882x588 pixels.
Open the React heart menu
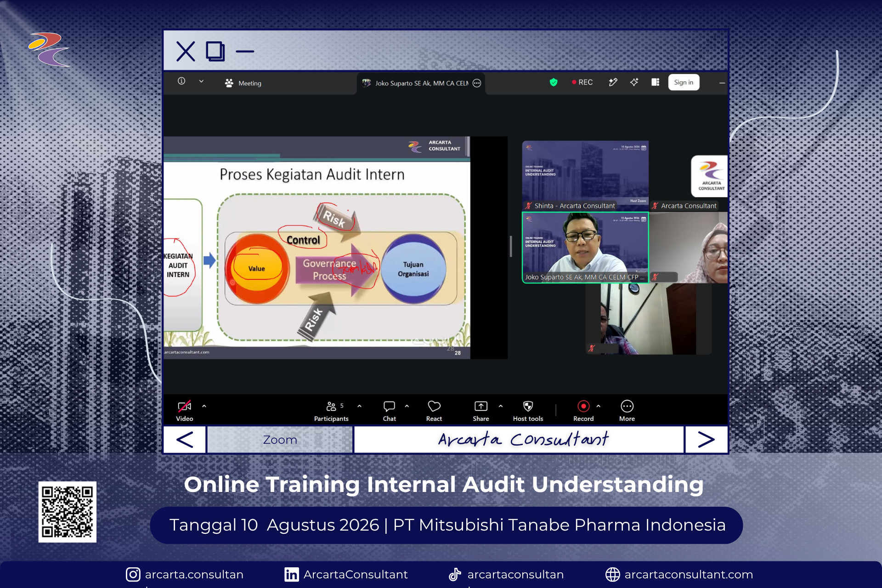coord(434,411)
